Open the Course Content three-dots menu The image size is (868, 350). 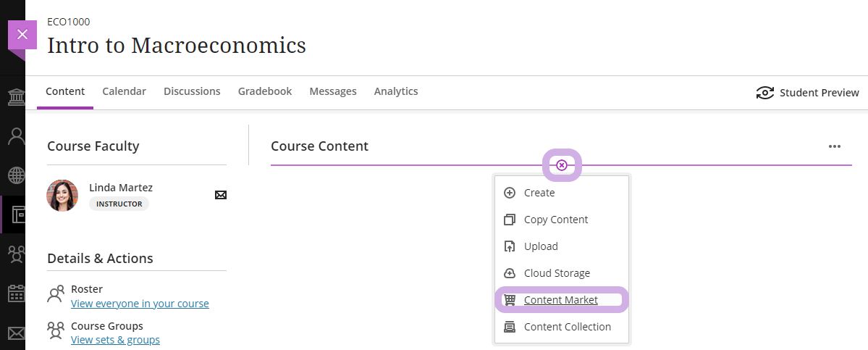point(835,146)
